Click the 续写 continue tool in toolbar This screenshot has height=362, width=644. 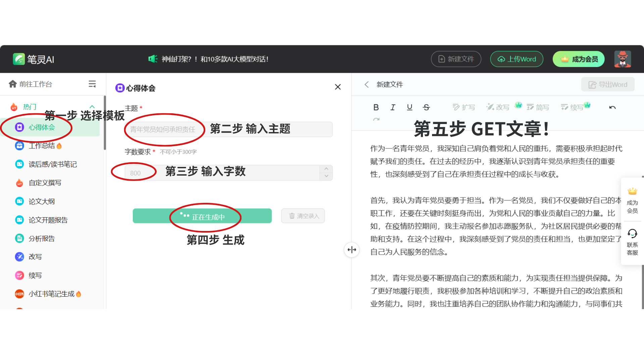click(572, 107)
